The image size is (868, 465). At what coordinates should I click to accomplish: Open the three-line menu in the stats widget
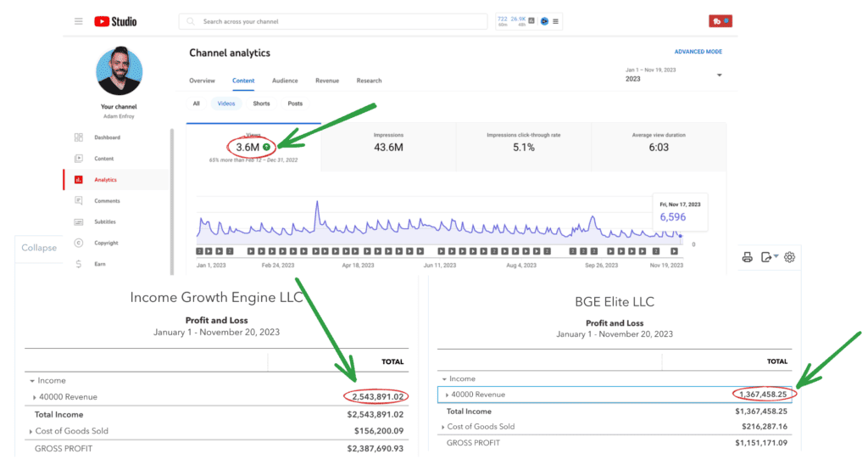556,21
